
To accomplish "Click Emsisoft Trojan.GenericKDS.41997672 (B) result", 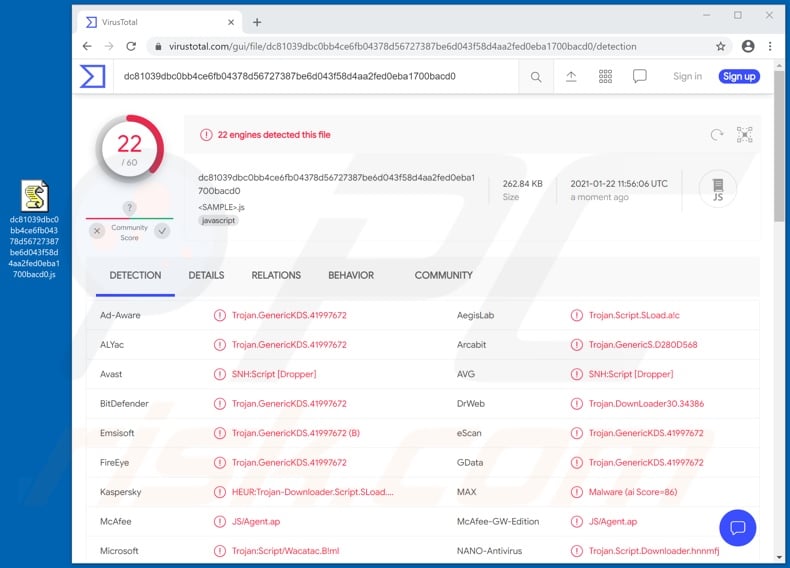I will (x=296, y=433).
